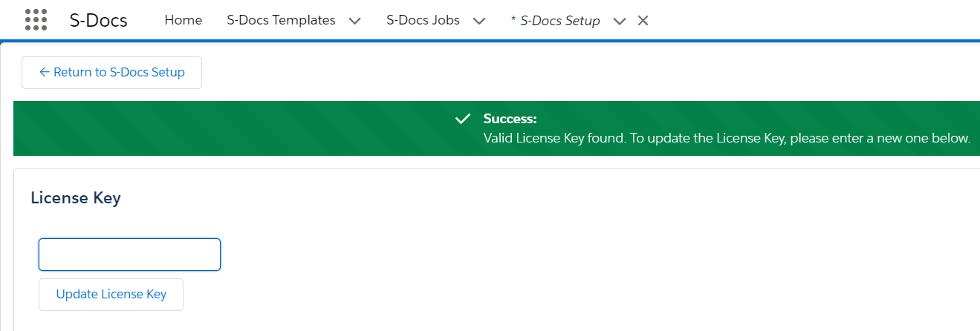Viewport: 980px width, 331px height.
Task: Click the Valid License Key found message
Action: point(727,138)
